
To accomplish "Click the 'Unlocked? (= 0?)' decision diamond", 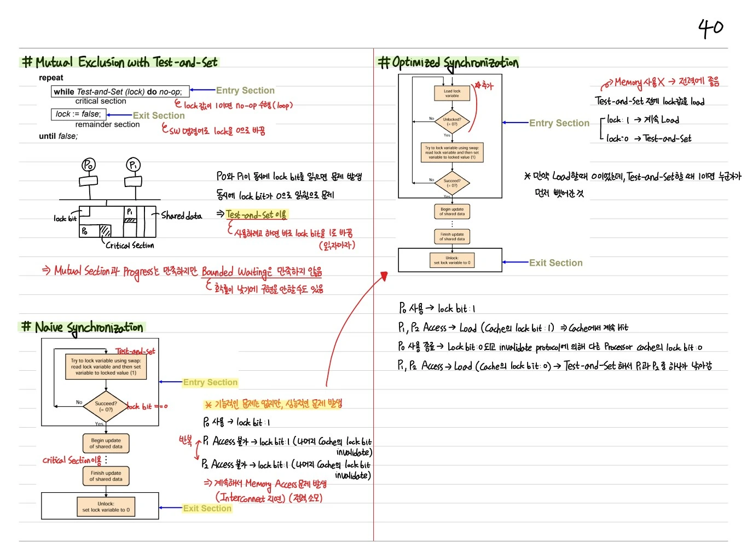I will [x=452, y=121].
